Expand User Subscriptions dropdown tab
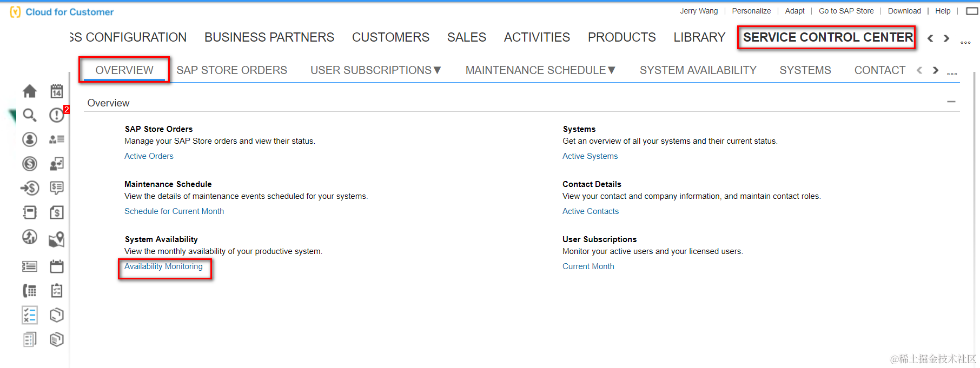The image size is (980, 368). 376,70
